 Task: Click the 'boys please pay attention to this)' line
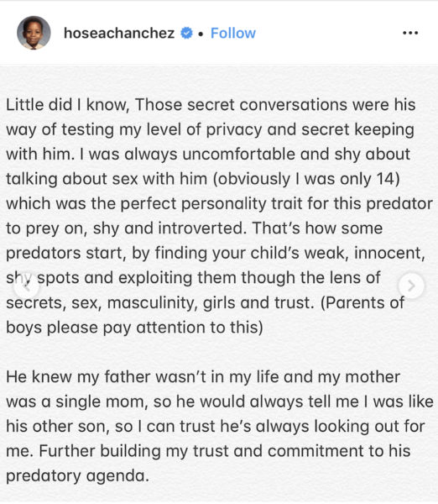coord(134,328)
